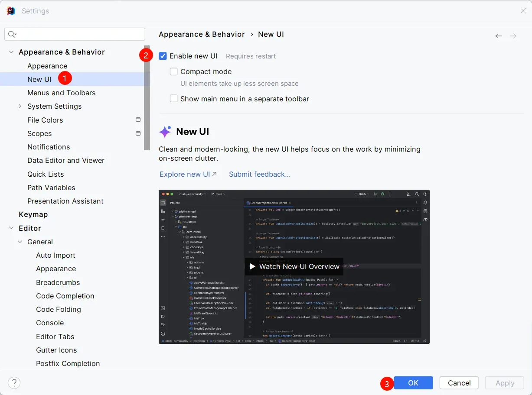Screen dimensions: 532x395
Task: Click the New UI sparkle icon
Action: click(165, 132)
